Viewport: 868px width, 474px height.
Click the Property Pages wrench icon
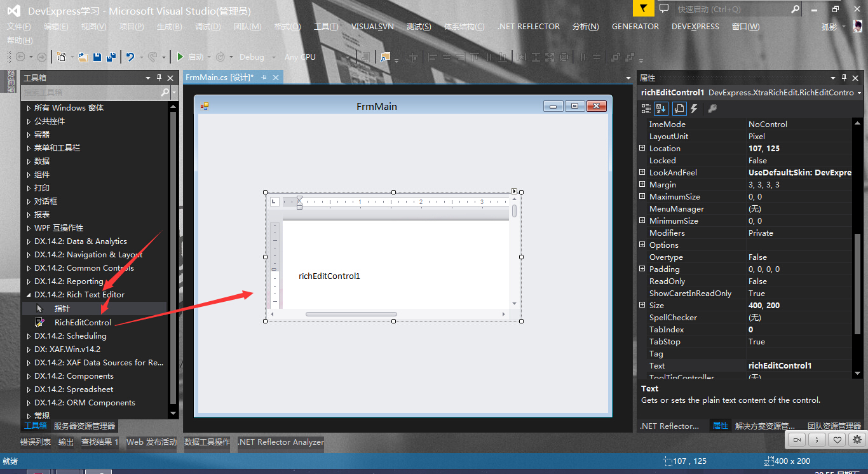coord(712,109)
